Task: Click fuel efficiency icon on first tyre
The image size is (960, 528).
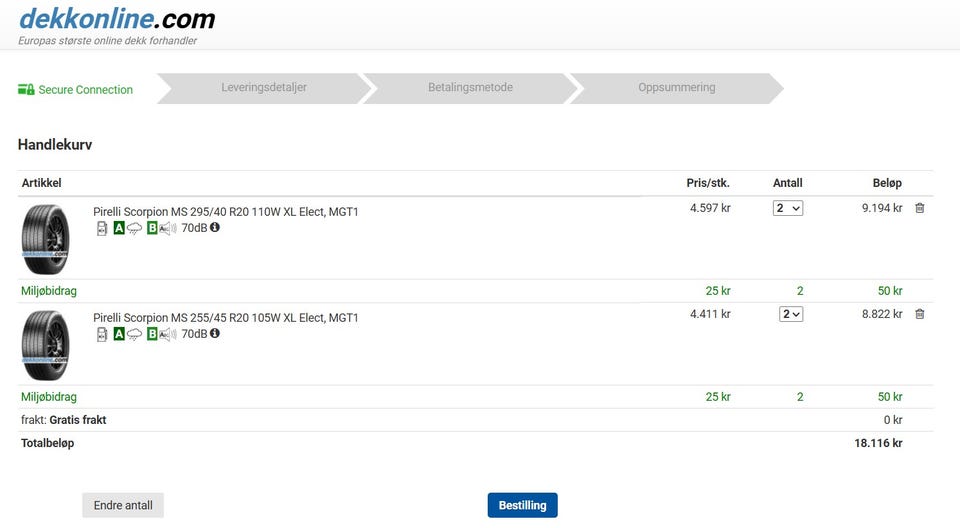Action: coord(102,228)
